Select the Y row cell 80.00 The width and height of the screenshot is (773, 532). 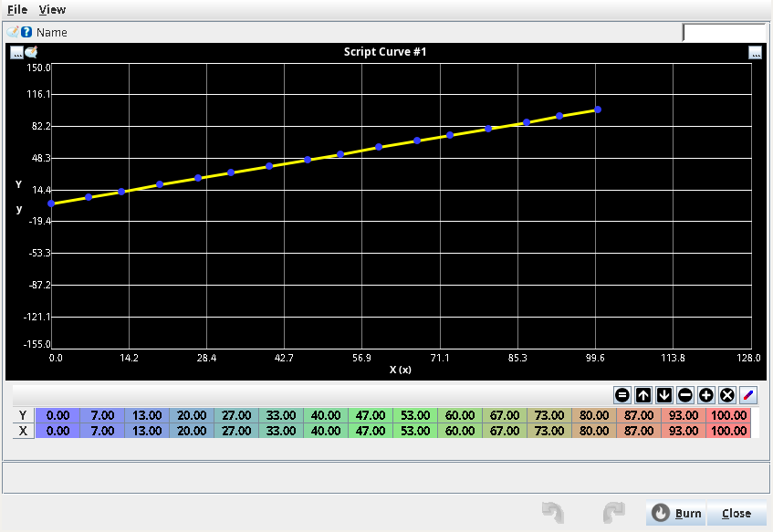594,415
